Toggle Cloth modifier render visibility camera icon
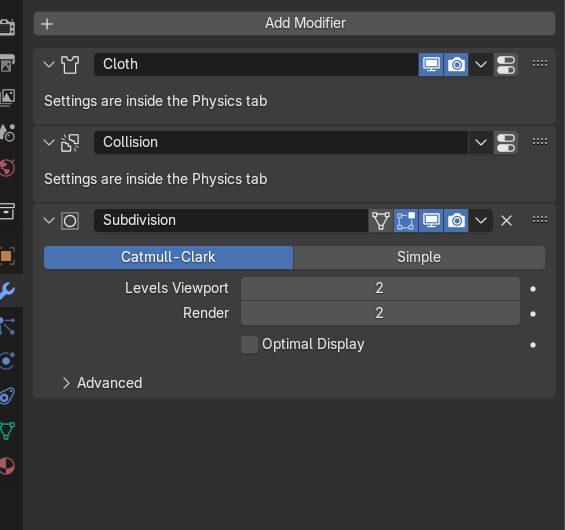565x530 pixels. (456, 64)
